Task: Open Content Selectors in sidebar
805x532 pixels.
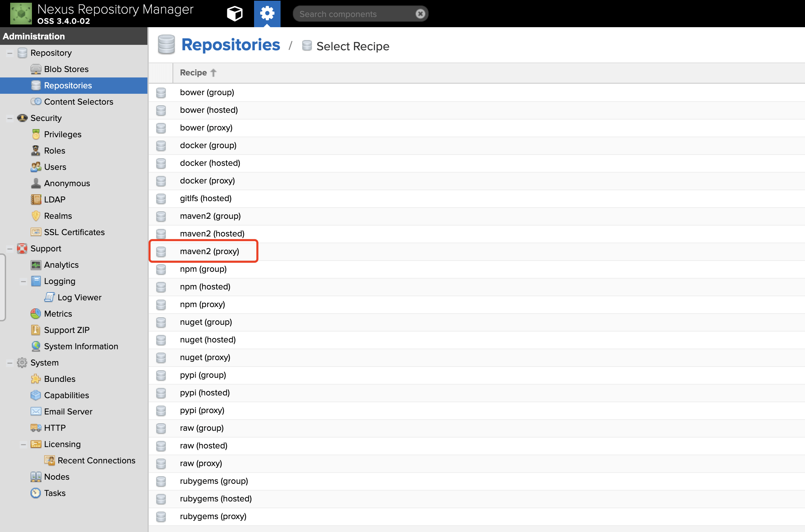Action: (78, 102)
